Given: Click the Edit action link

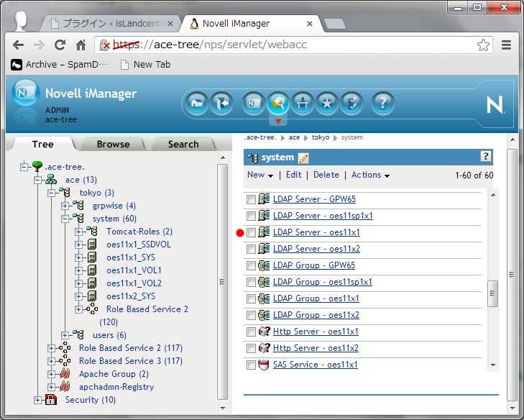Looking at the screenshot, I should click(293, 175).
